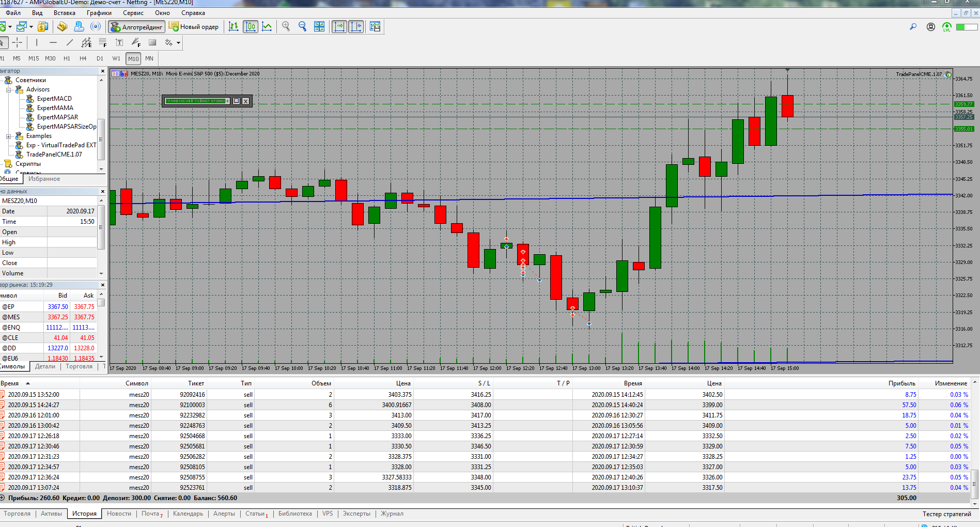
Task: Select the crosshair tool
Action: point(17,42)
